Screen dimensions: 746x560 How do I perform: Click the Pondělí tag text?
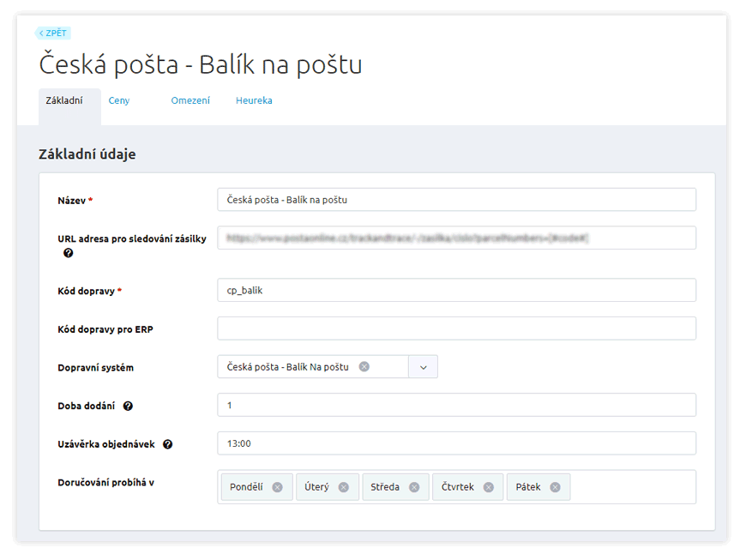tap(246, 487)
